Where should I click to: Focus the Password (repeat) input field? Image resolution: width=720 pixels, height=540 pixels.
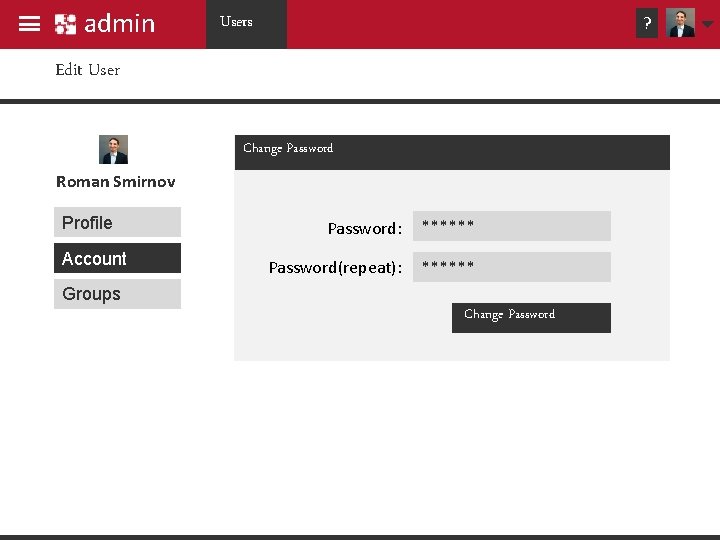click(512, 267)
